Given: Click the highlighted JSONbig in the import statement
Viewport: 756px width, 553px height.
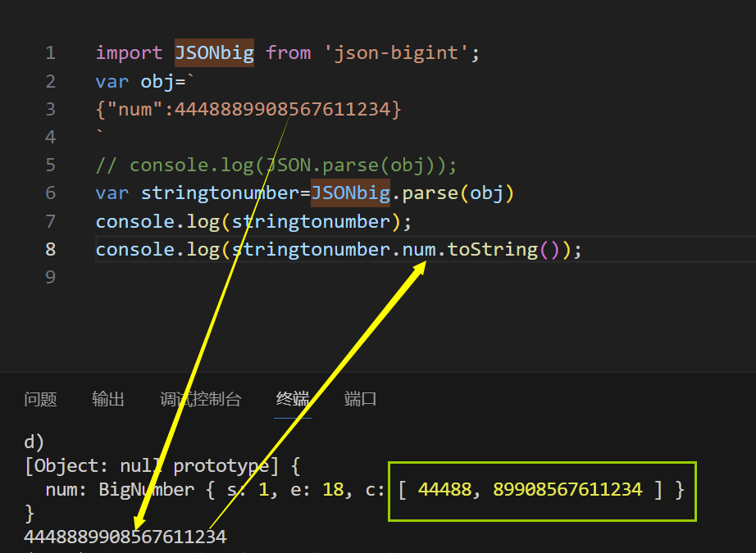Looking at the screenshot, I should 214,53.
